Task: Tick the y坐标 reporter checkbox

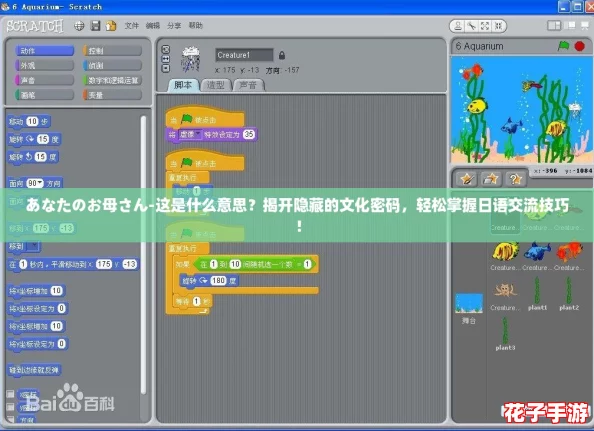Action: pyautogui.click(x=11, y=407)
